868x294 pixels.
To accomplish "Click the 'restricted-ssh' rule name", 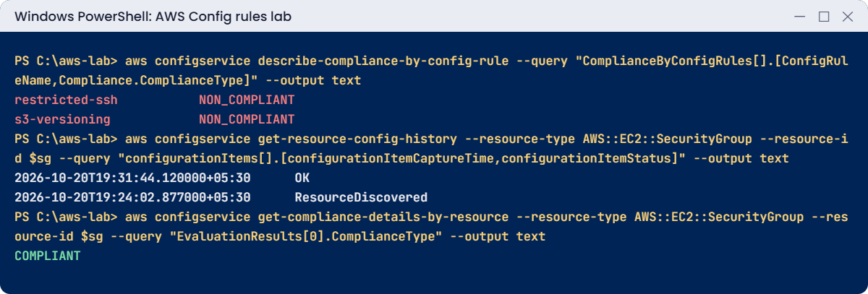I will [66, 100].
